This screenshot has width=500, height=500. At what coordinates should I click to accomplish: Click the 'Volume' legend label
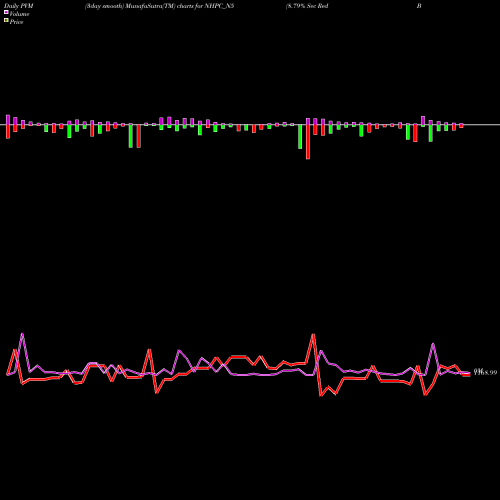(19, 14)
